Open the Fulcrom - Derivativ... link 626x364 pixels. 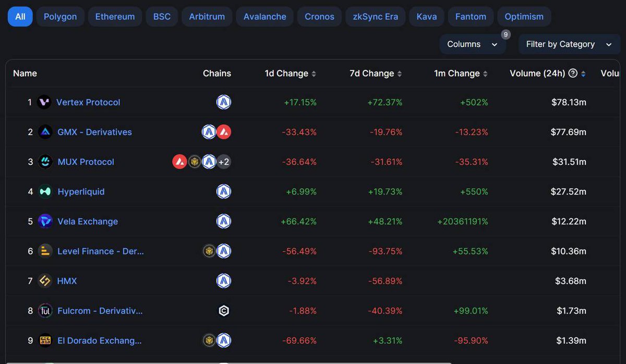click(100, 311)
